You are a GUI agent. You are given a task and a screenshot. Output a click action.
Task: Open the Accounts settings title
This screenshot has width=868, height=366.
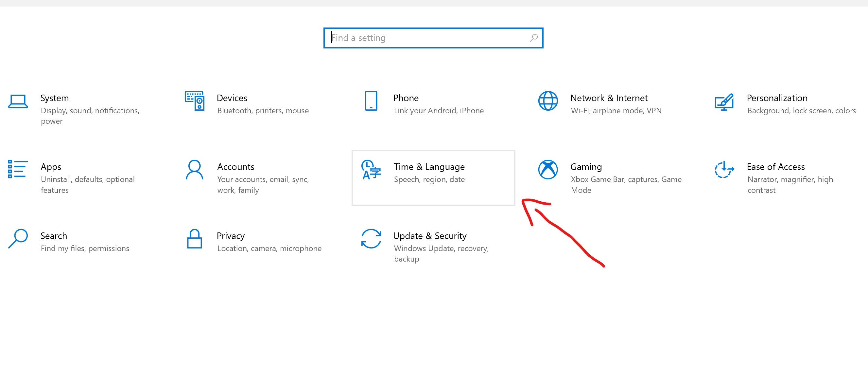pyautogui.click(x=235, y=167)
